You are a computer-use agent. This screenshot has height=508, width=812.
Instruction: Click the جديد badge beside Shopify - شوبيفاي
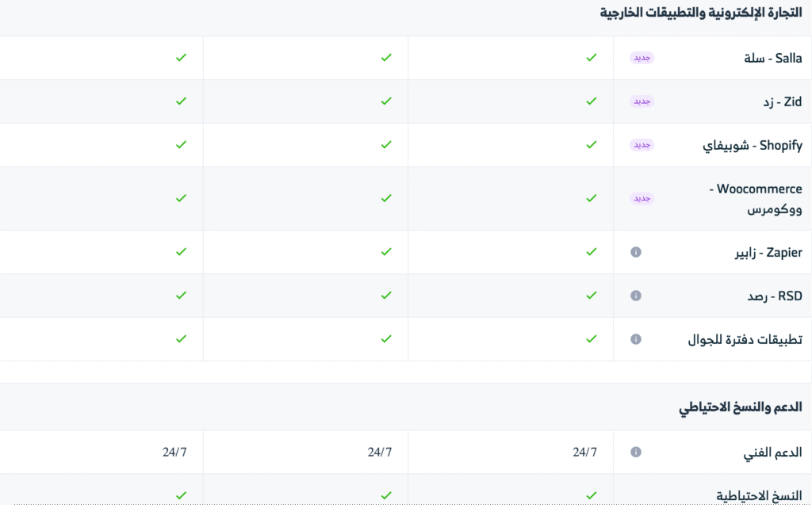coord(642,145)
